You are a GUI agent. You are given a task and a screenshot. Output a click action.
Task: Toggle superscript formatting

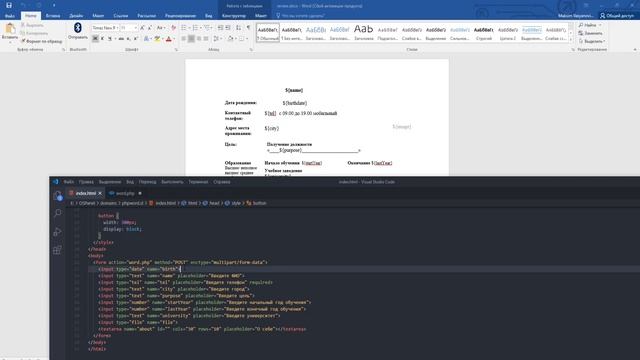click(x=136, y=38)
